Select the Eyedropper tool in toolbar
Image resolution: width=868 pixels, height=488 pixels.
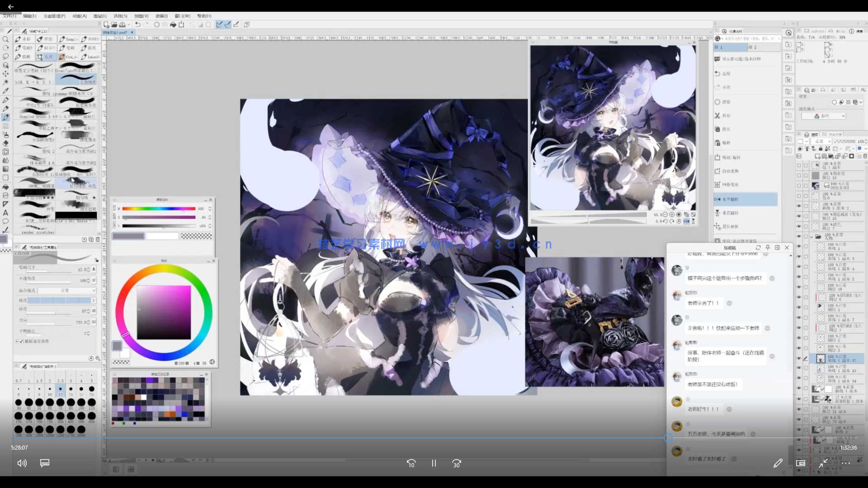click(x=5, y=91)
